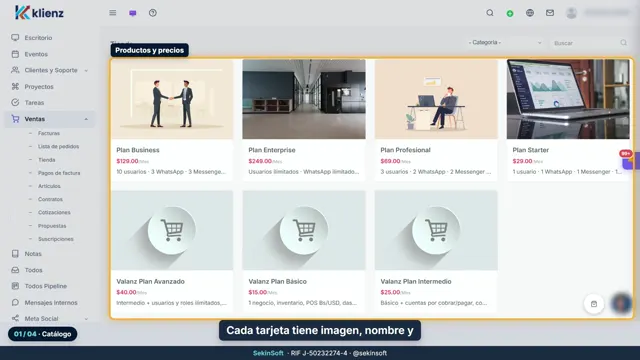Open Mensajes Internos menu item
640x360 pixels.
(x=51, y=302)
